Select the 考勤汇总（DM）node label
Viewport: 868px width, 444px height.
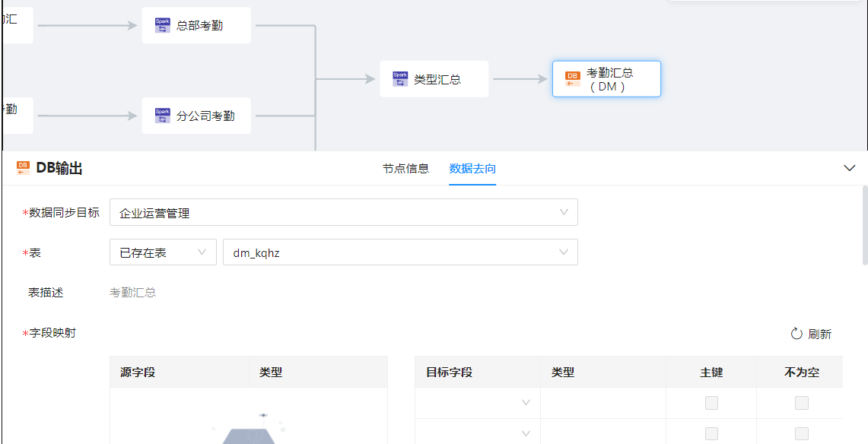(609, 79)
